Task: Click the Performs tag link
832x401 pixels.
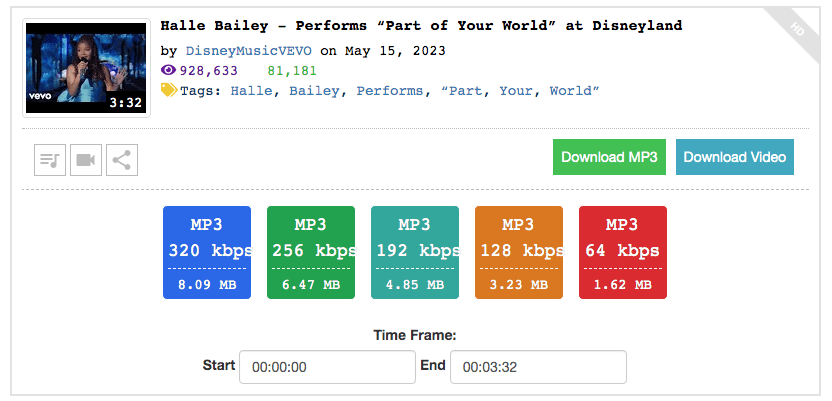Action: click(390, 91)
